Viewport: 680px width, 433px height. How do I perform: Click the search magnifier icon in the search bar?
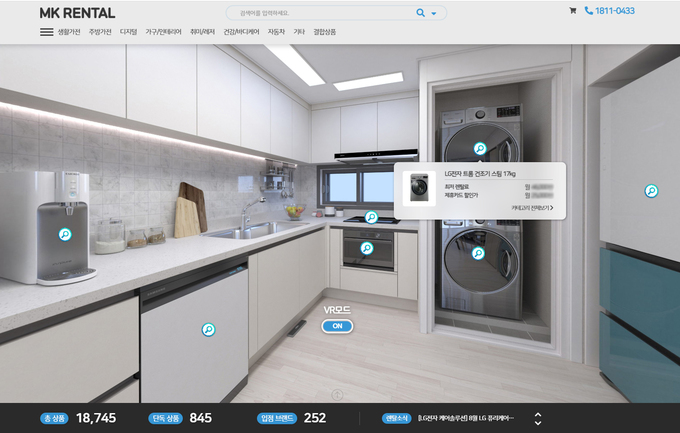coord(420,13)
